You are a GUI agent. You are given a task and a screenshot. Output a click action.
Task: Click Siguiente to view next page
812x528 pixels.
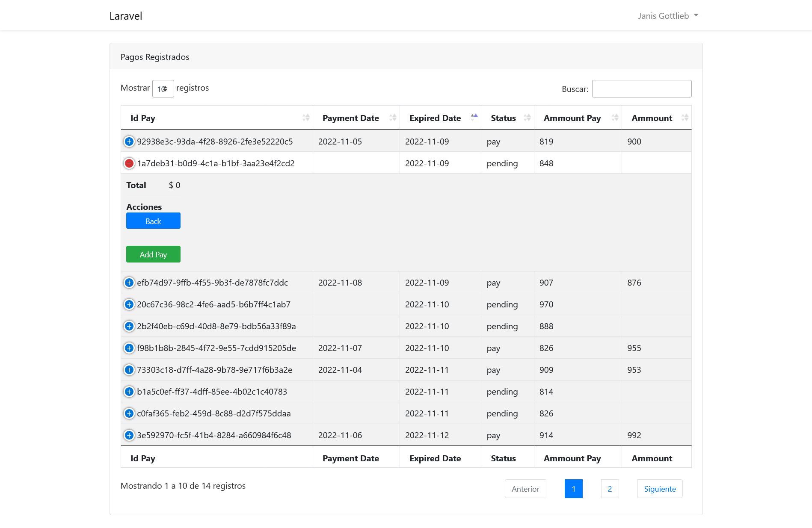pos(659,489)
